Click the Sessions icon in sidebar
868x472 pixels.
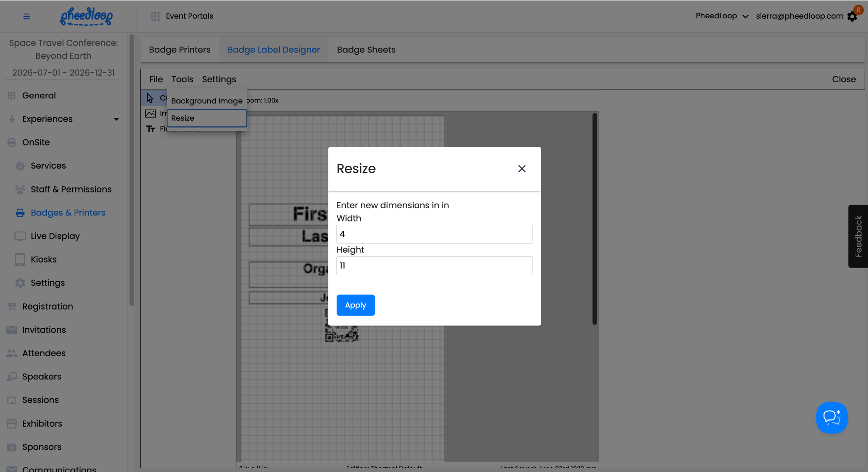point(12,400)
